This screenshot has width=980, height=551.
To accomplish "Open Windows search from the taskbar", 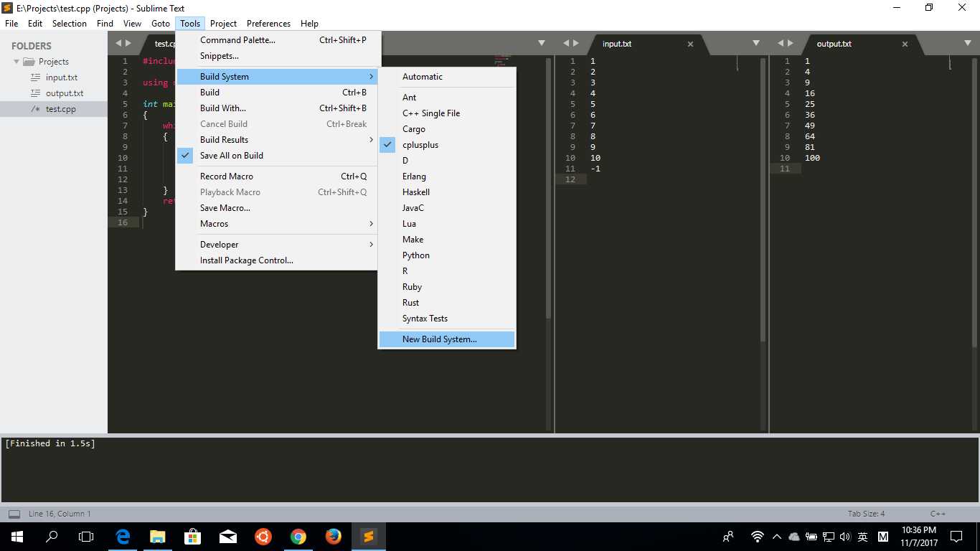I will [52, 537].
